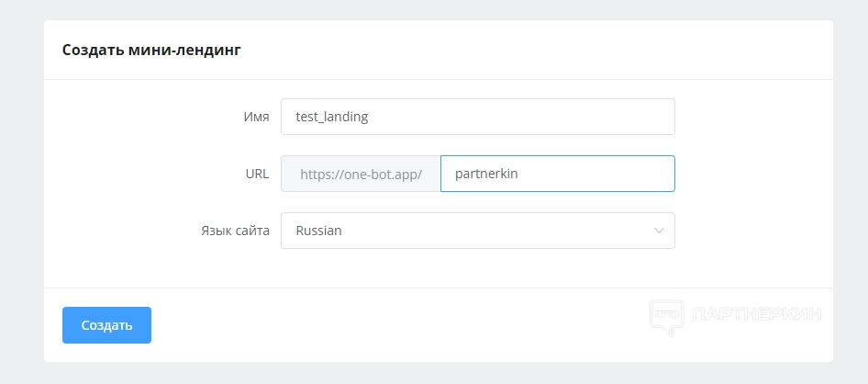The width and height of the screenshot is (868, 384).
Task: Click the empty right end of URL input
Action: (x=642, y=174)
